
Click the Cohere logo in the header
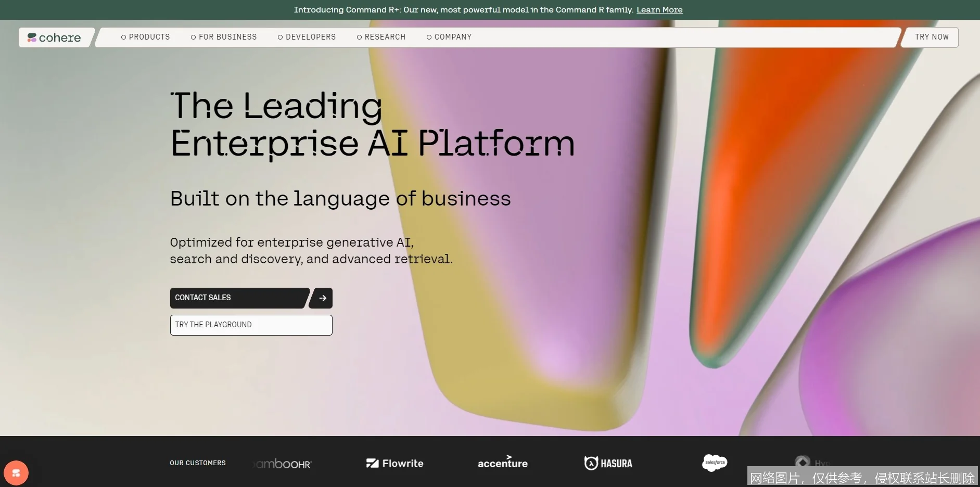(54, 37)
